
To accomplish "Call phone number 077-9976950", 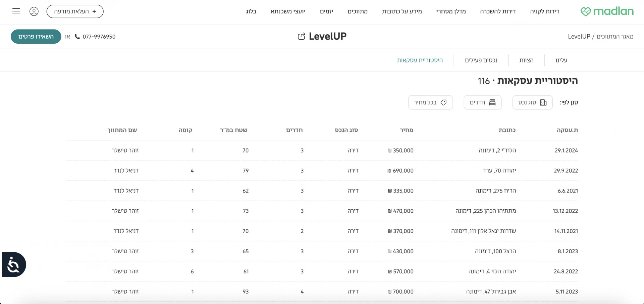I will pos(99,37).
